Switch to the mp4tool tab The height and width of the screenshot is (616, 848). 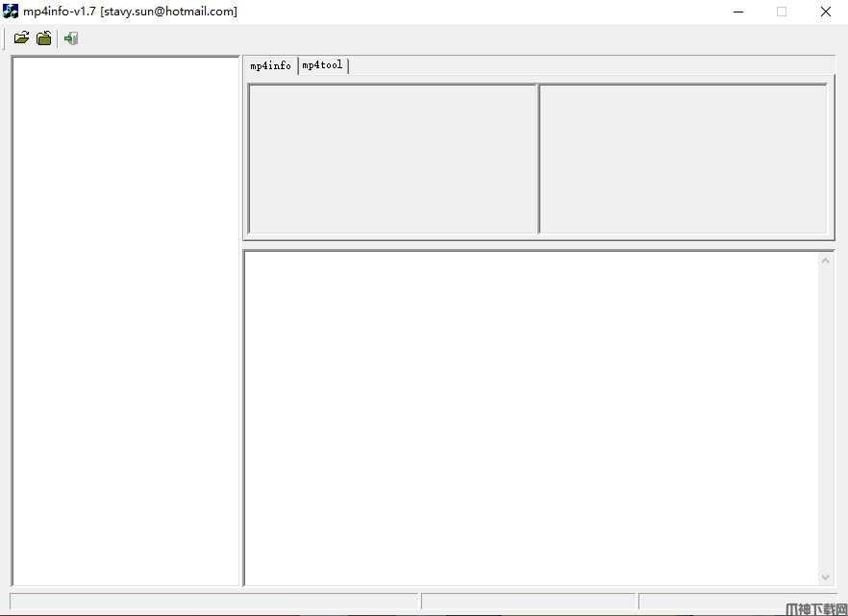pyautogui.click(x=322, y=65)
